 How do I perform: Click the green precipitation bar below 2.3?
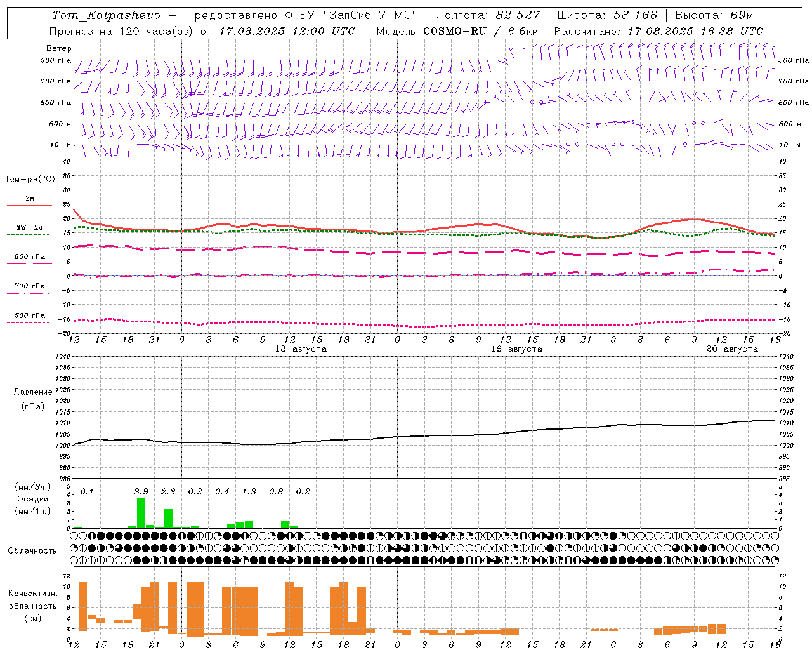(168, 519)
